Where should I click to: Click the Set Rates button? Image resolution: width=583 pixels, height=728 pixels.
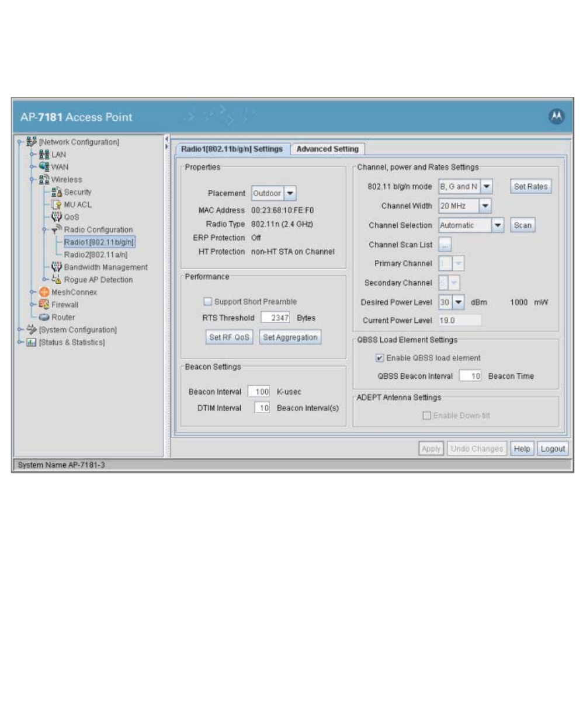tap(530, 187)
